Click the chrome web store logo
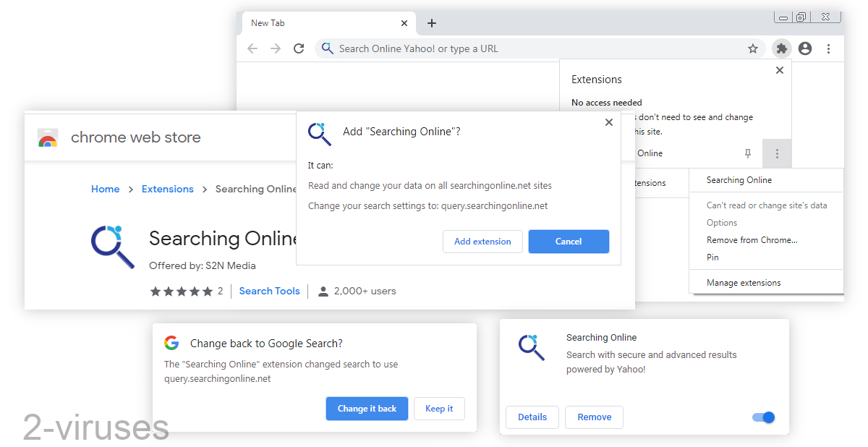The height and width of the screenshot is (447, 868). 48,138
